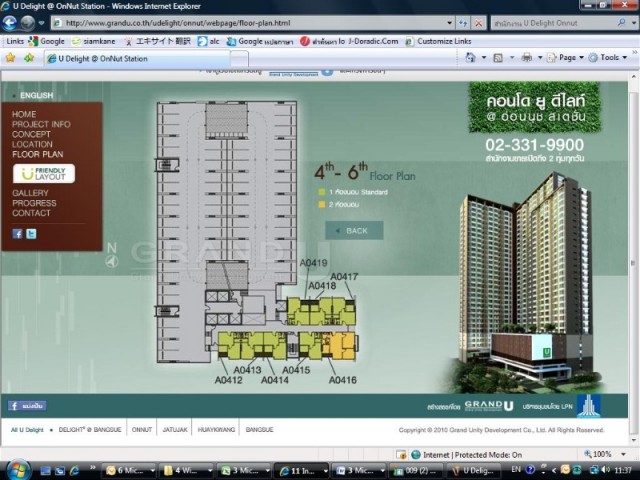Open the Tools dropdown menu
Screen dimensions: 640x480
pos(608,58)
